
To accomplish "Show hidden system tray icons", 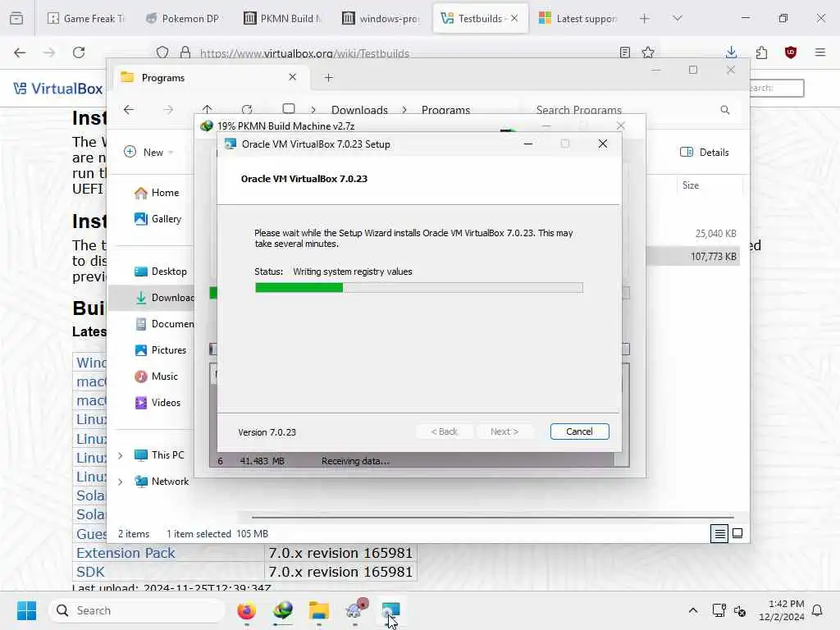I will point(692,610).
